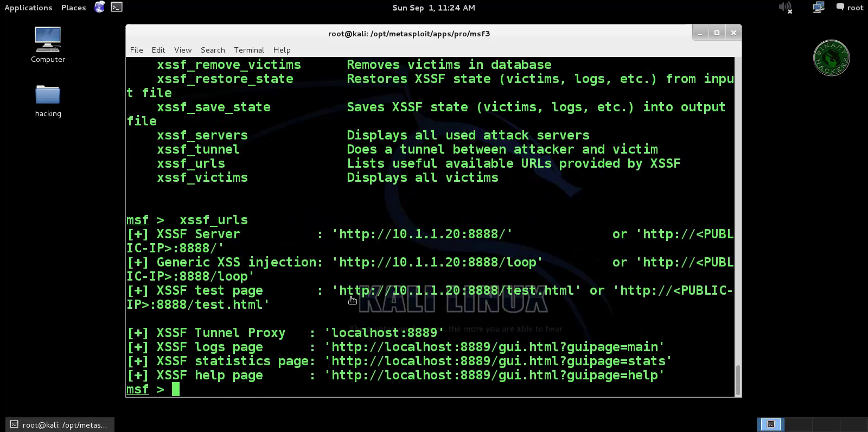
Task: Select the first workspace in switcher
Action: (770, 424)
